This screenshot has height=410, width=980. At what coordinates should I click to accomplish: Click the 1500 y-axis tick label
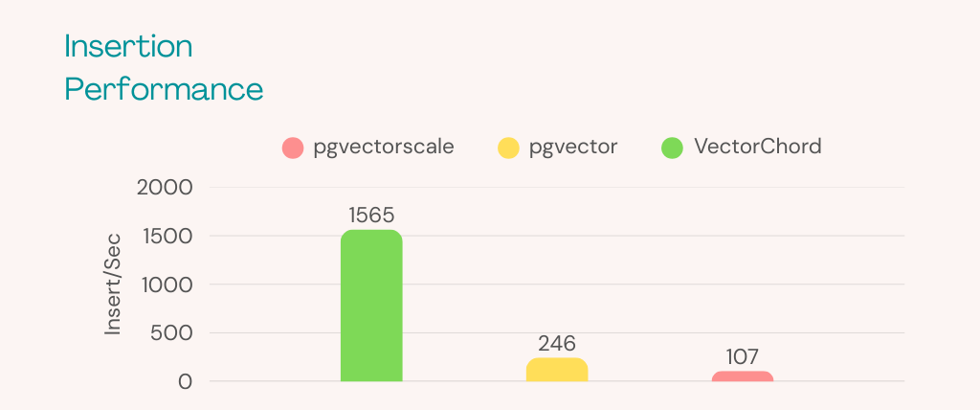[166, 237]
